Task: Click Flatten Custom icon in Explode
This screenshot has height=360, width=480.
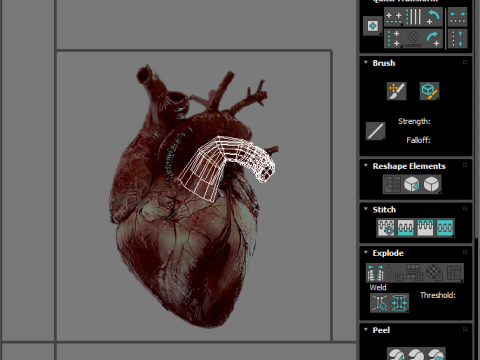Action: (454, 273)
